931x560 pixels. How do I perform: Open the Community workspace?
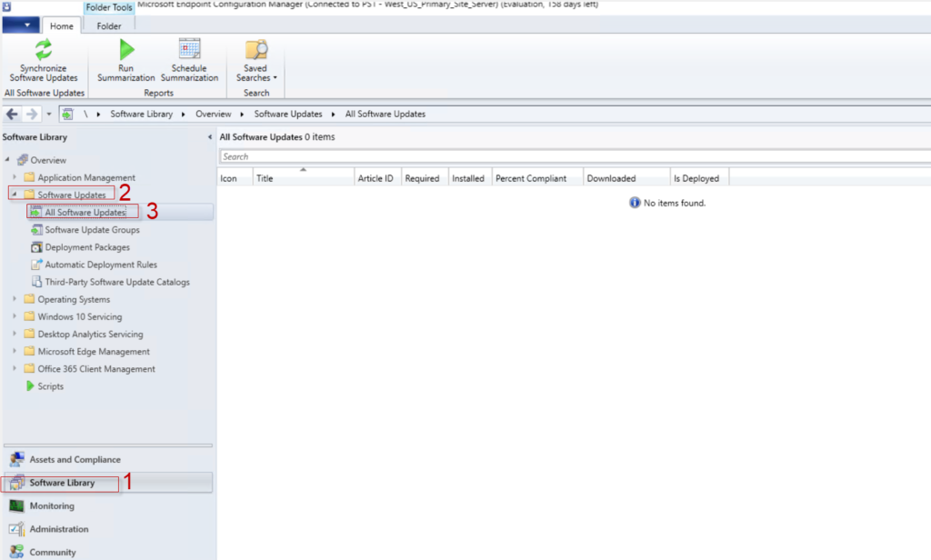click(108, 552)
